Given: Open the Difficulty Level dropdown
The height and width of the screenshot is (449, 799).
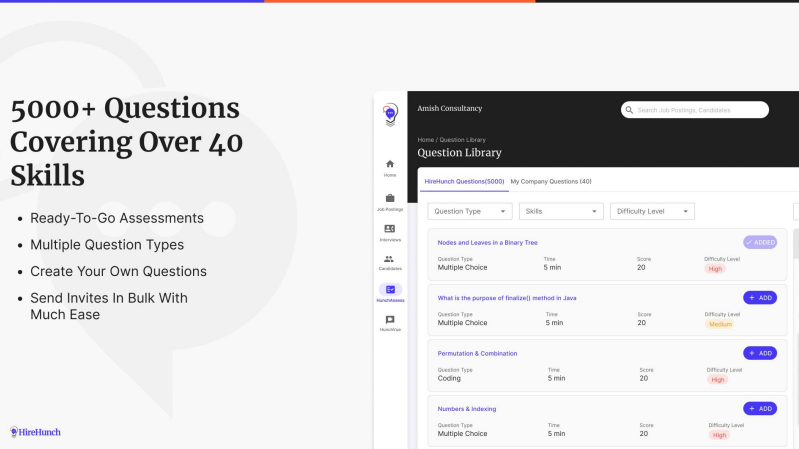Looking at the screenshot, I should point(652,211).
